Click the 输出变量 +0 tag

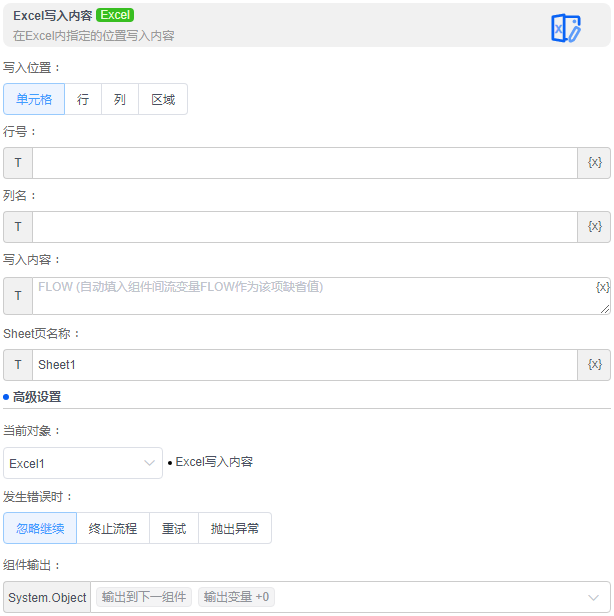point(236,597)
